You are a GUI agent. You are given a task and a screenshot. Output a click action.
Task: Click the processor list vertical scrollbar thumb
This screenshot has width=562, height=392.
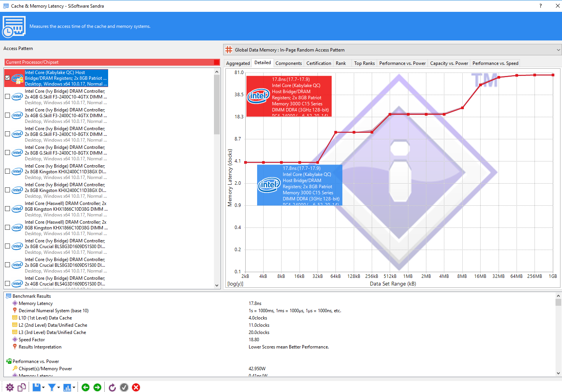point(217,105)
